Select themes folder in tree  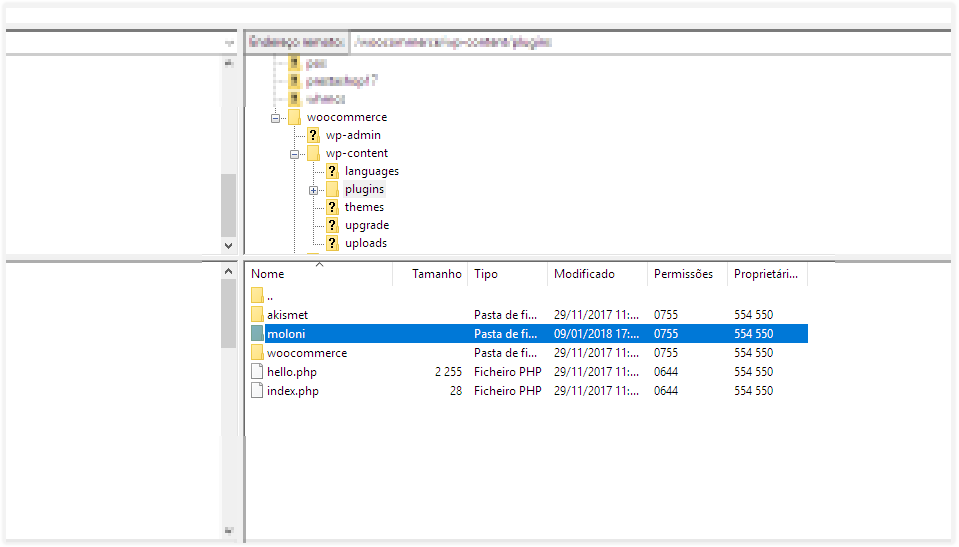[x=364, y=207]
